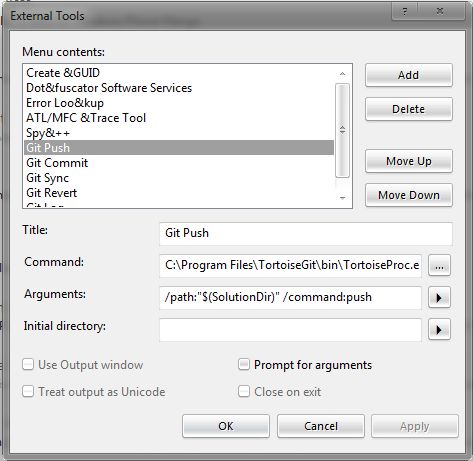Image resolution: width=473 pixels, height=461 pixels.
Task: Enable Prompt for arguments checkbox
Action: [244, 364]
